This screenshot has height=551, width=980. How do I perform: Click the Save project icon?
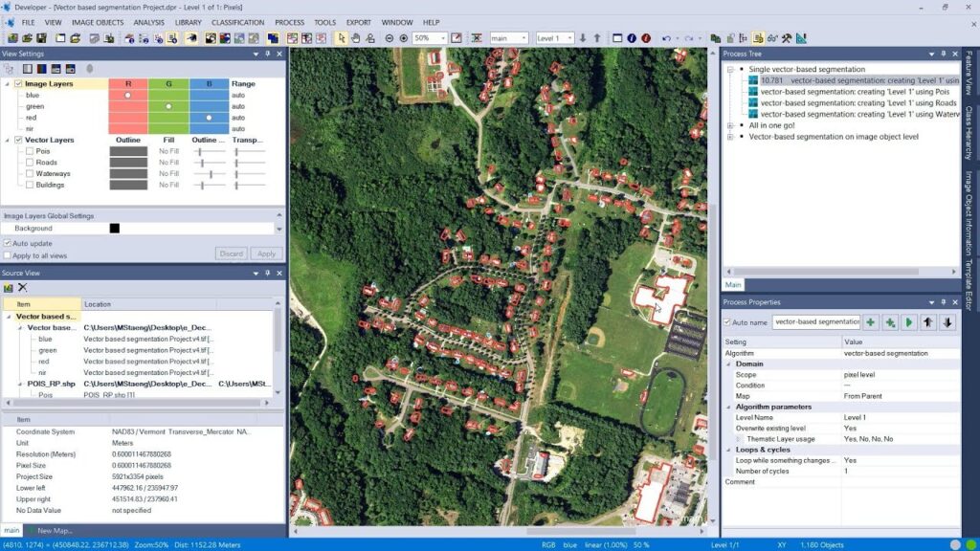40,36
